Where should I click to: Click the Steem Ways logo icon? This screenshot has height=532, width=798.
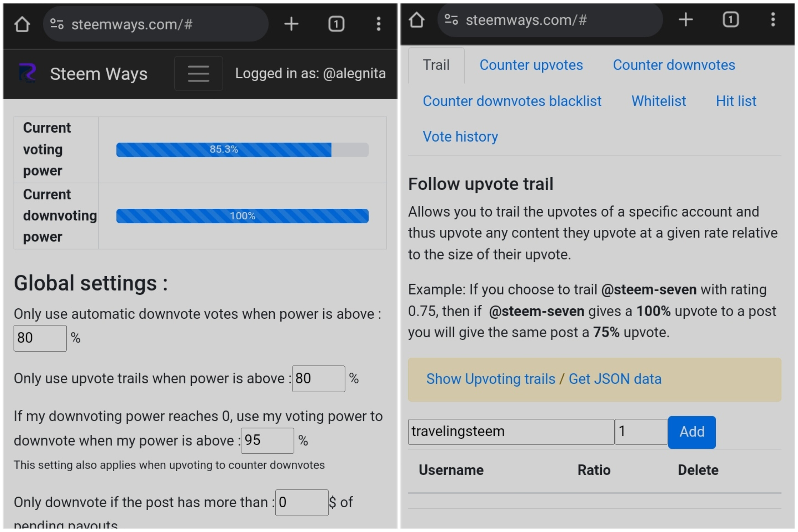[27, 73]
